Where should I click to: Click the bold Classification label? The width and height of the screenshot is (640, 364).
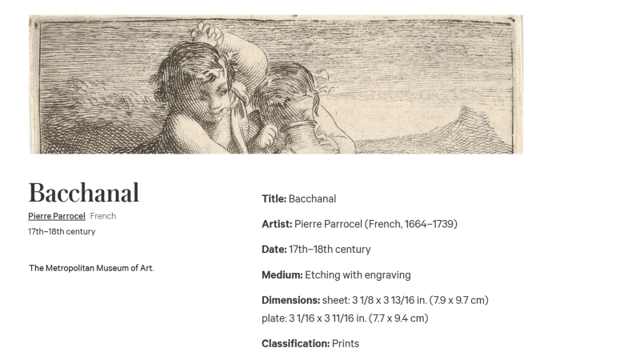[x=295, y=343]
